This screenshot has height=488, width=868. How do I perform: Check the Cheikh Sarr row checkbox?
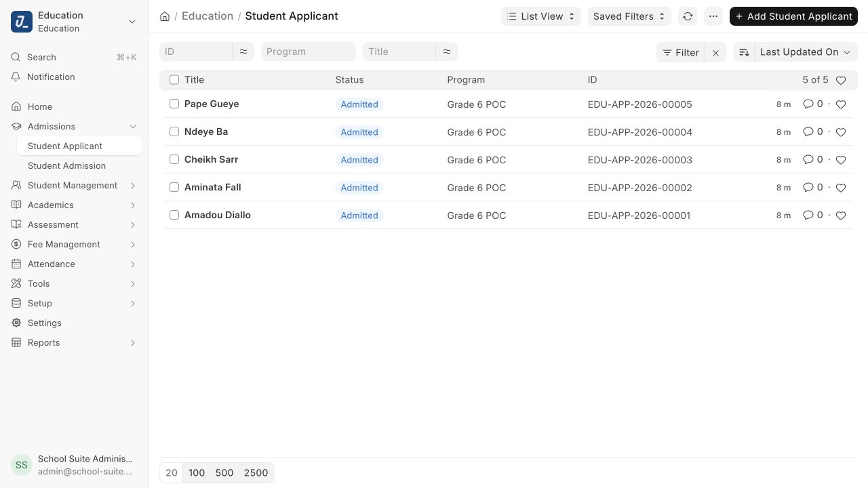tap(174, 159)
